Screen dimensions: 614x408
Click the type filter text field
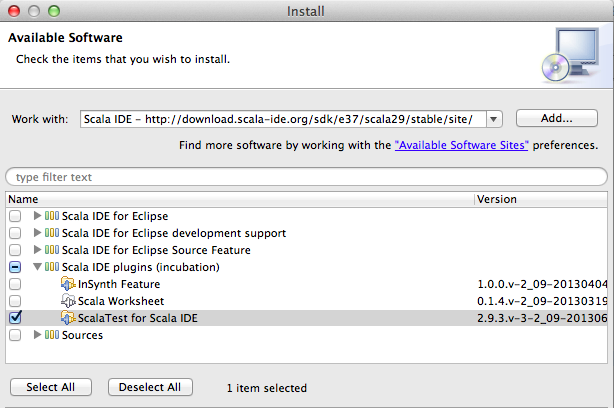coord(307,177)
